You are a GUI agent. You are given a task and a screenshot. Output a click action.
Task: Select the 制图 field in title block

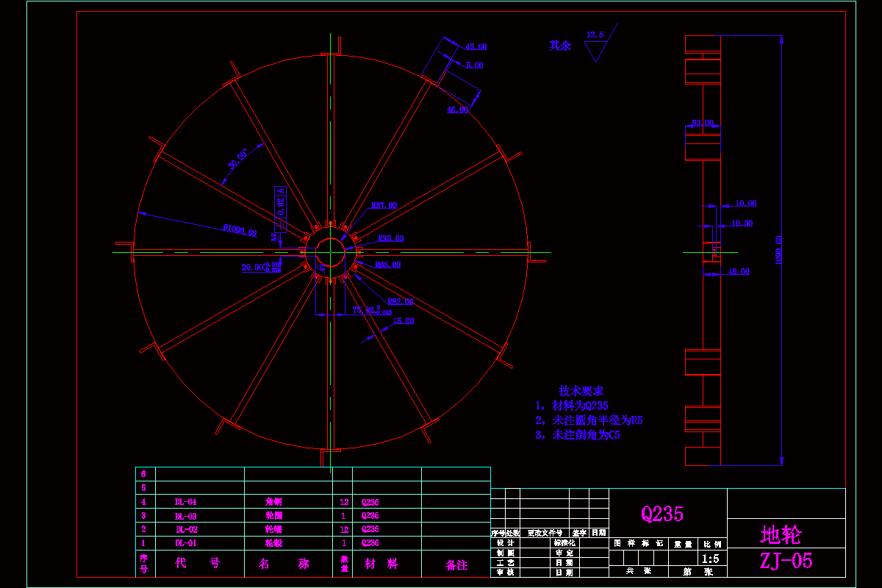(x=505, y=552)
